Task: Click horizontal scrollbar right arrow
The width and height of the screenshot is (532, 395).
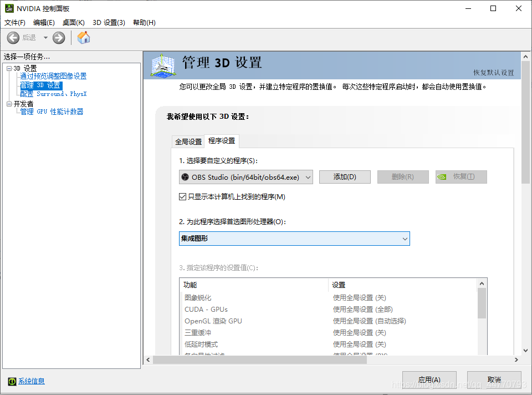Action: (516, 359)
